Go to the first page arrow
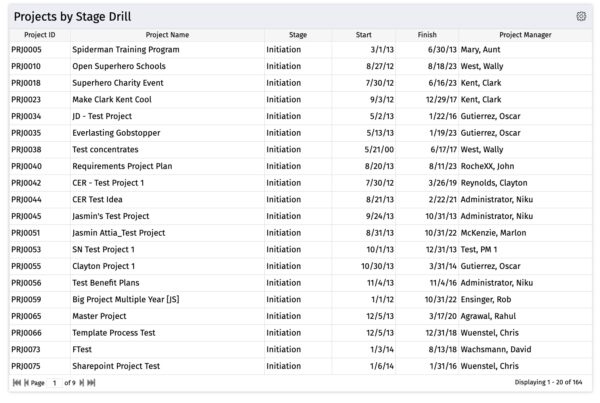 pos(17,382)
